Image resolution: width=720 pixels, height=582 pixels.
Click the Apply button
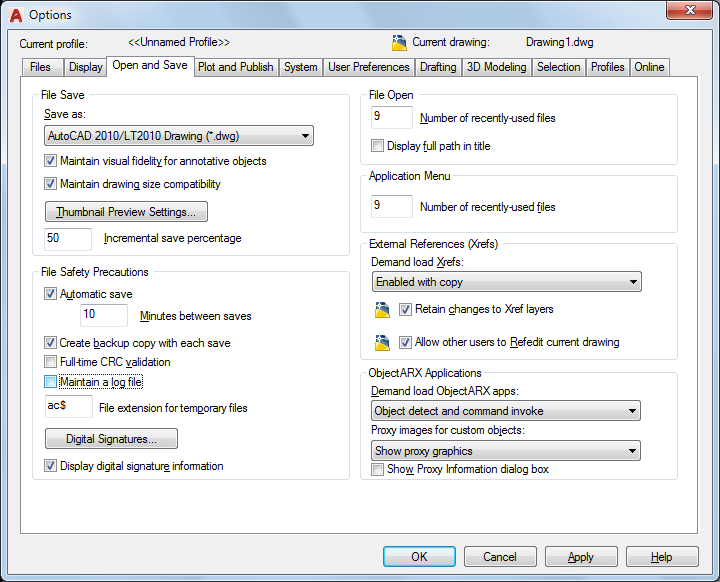tap(581, 557)
